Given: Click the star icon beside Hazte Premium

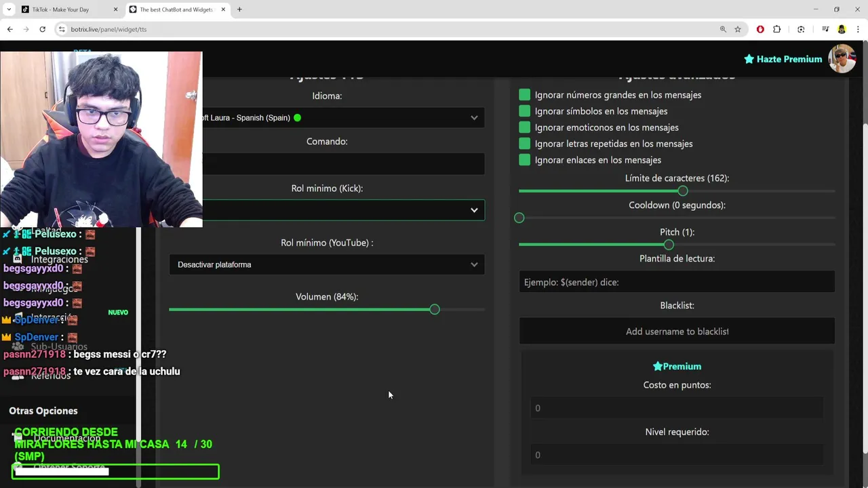Looking at the screenshot, I should 749,59.
